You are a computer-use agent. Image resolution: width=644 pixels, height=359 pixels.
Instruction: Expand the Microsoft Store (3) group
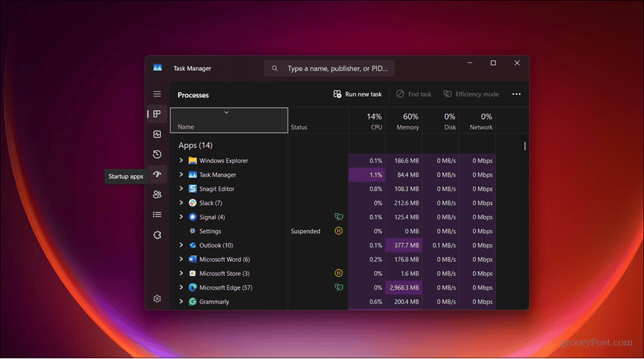click(181, 273)
